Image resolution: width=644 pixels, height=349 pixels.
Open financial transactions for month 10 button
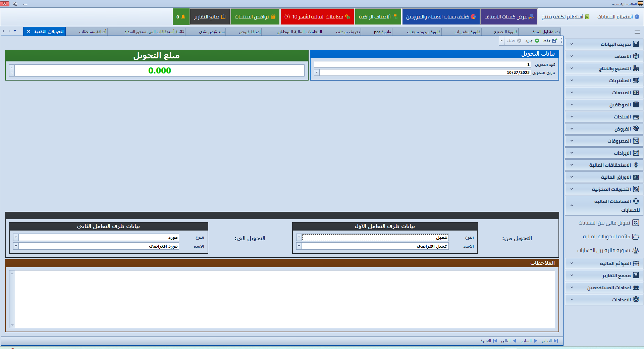317,17
